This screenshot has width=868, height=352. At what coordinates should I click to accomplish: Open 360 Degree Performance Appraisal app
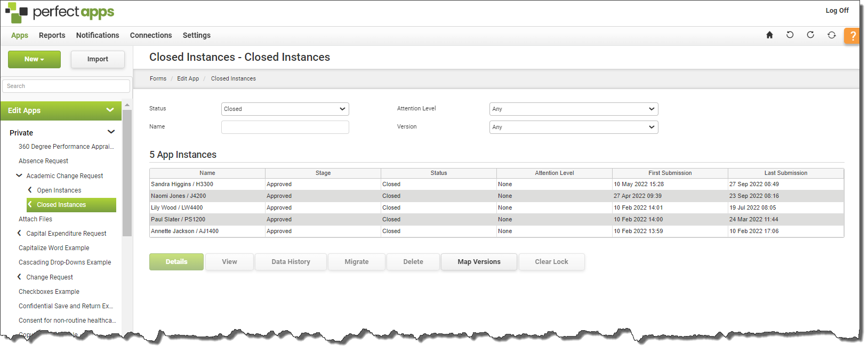(66, 146)
